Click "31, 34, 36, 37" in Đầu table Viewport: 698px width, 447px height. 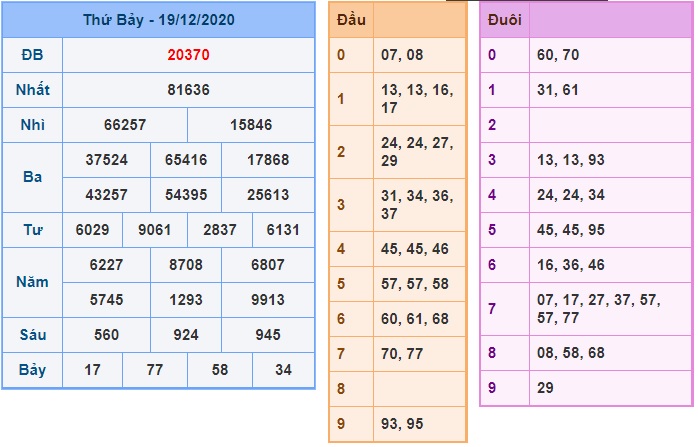(417, 205)
